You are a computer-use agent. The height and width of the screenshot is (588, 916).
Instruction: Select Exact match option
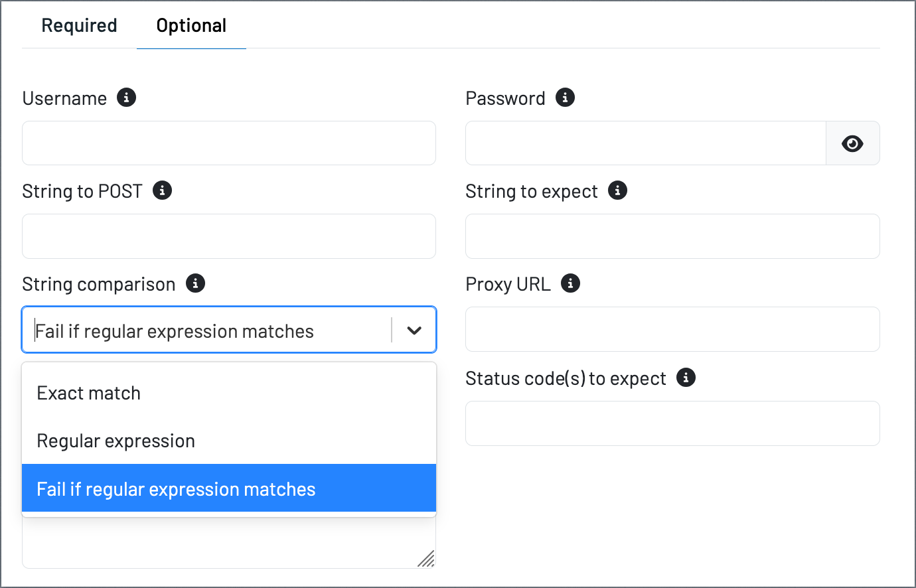(x=229, y=393)
